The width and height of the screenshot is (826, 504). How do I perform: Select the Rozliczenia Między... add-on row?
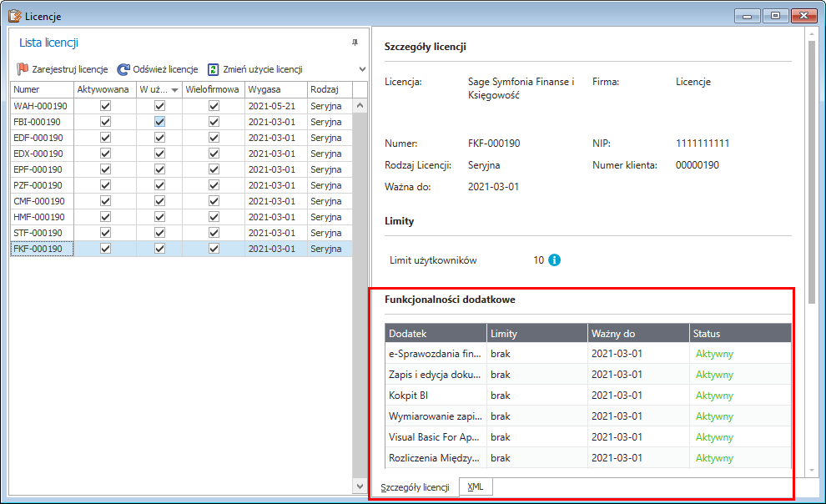(x=588, y=457)
